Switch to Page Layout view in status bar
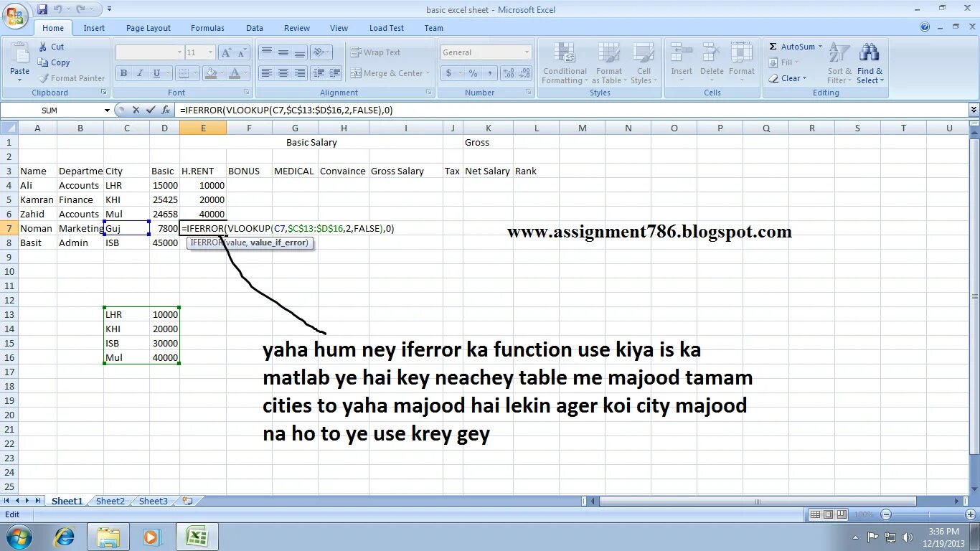 (x=829, y=514)
